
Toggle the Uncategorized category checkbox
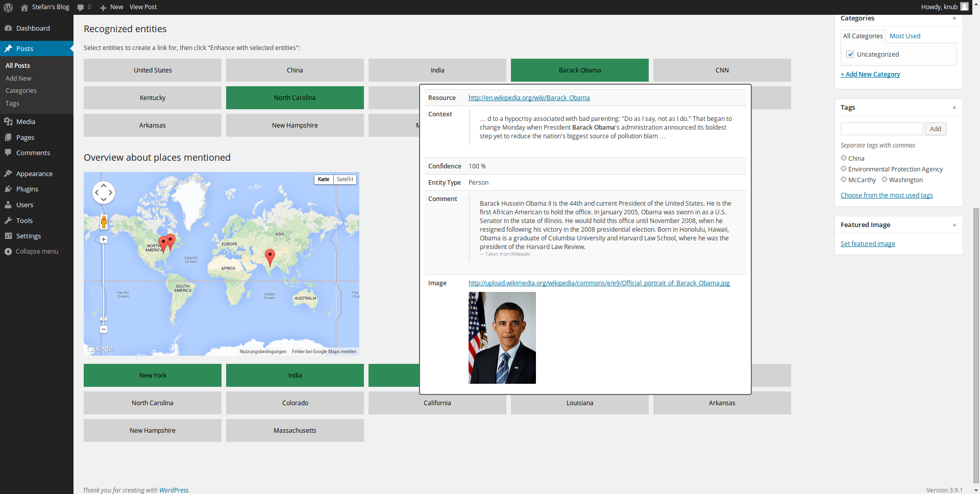pyautogui.click(x=850, y=54)
